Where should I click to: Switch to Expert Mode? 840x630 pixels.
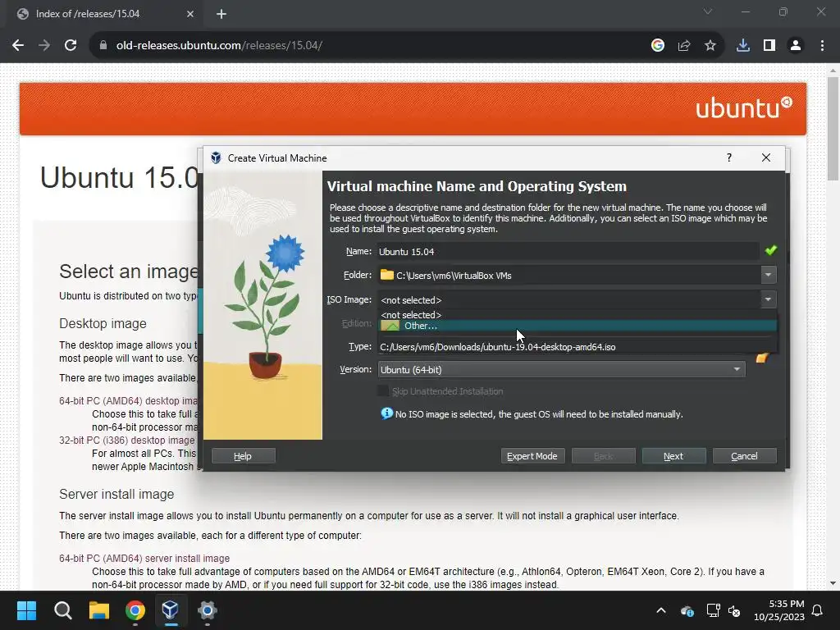pos(532,456)
